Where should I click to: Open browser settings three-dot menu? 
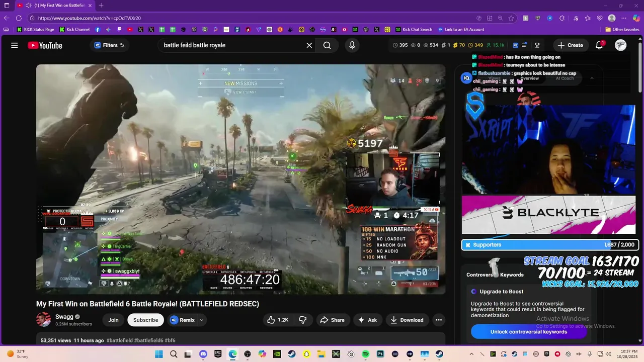pyautogui.click(x=624, y=18)
